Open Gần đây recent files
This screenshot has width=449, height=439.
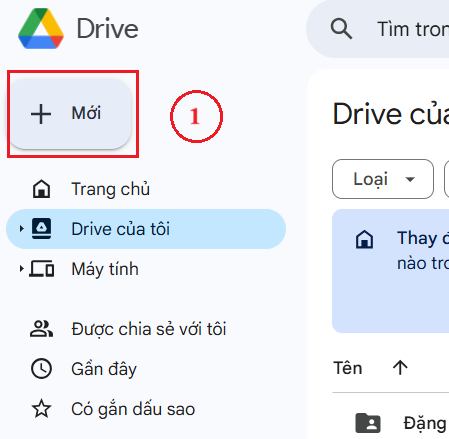pyautogui.click(x=146, y=369)
